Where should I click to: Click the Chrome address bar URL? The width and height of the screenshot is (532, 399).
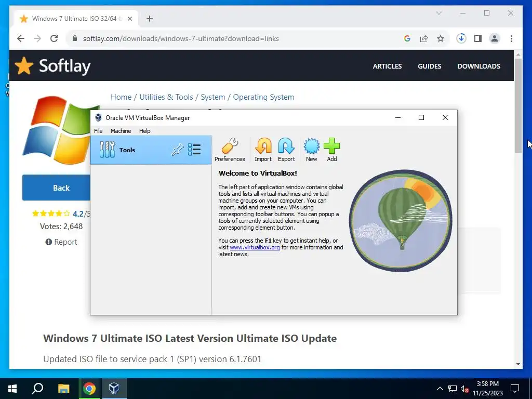coord(181,38)
